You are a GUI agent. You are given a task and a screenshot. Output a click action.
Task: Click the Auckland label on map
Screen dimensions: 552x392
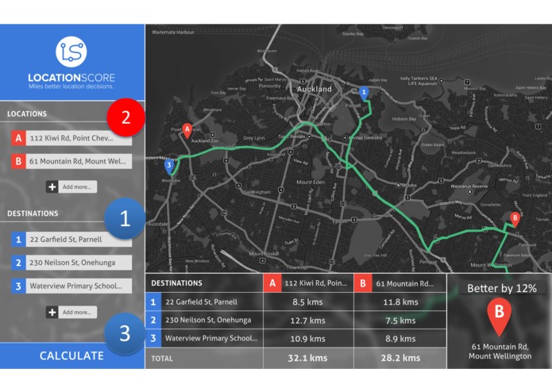tap(315, 89)
